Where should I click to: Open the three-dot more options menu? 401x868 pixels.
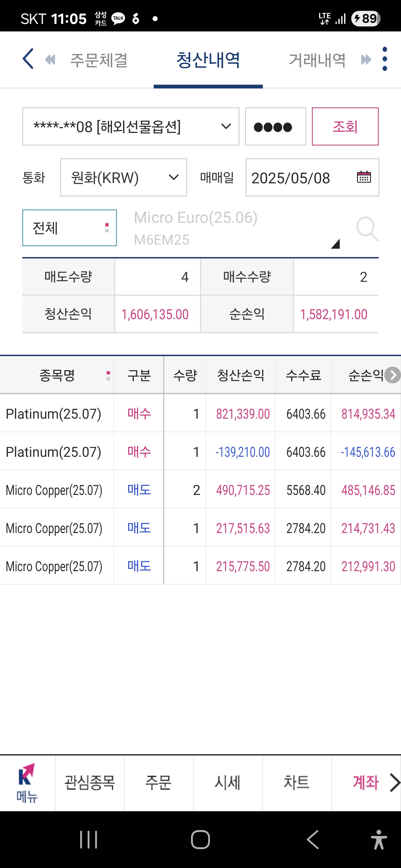click(x=385, y=59)
